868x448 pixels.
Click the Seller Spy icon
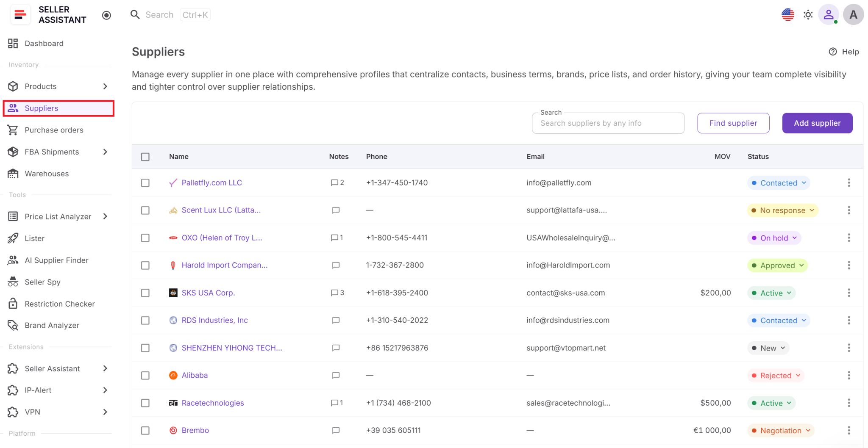click(x=13, y=282)
